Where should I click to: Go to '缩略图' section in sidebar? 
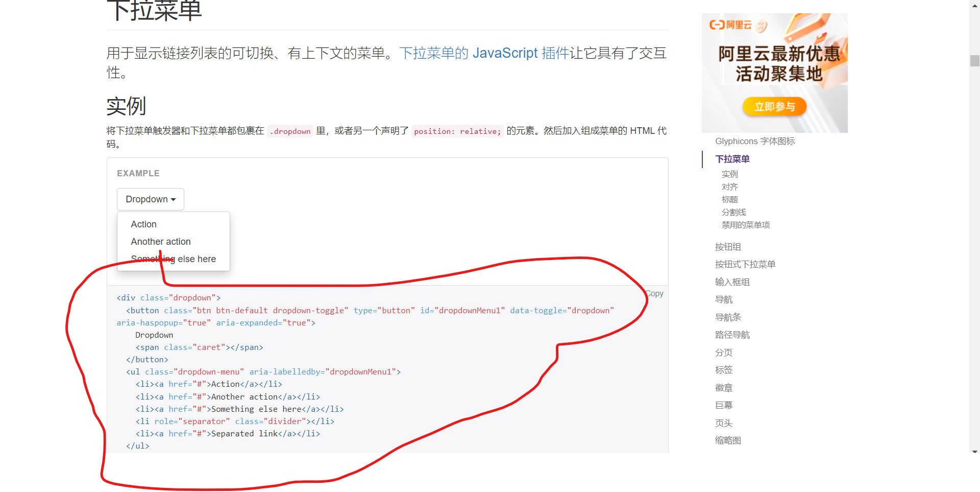[728, 441]
